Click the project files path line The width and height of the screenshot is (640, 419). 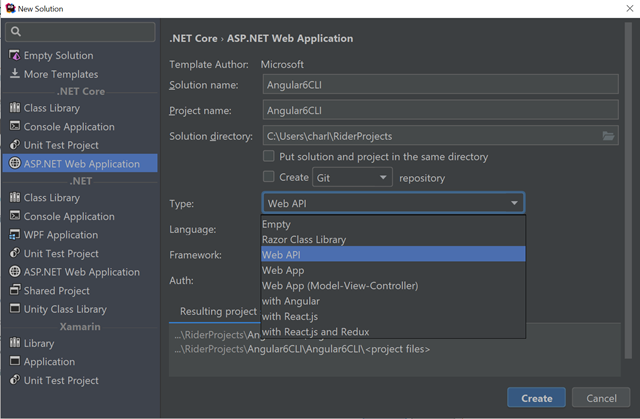tap(302, 349)
